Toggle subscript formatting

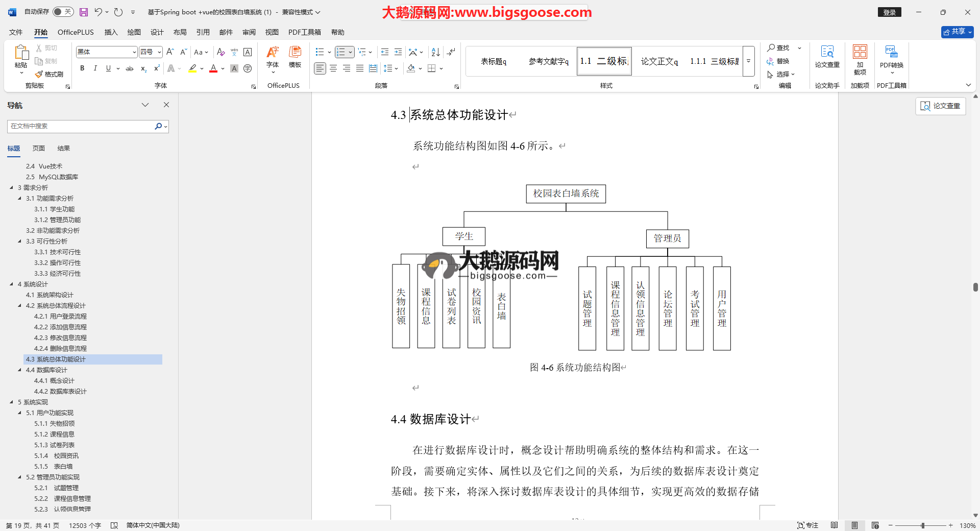(143, 68)
